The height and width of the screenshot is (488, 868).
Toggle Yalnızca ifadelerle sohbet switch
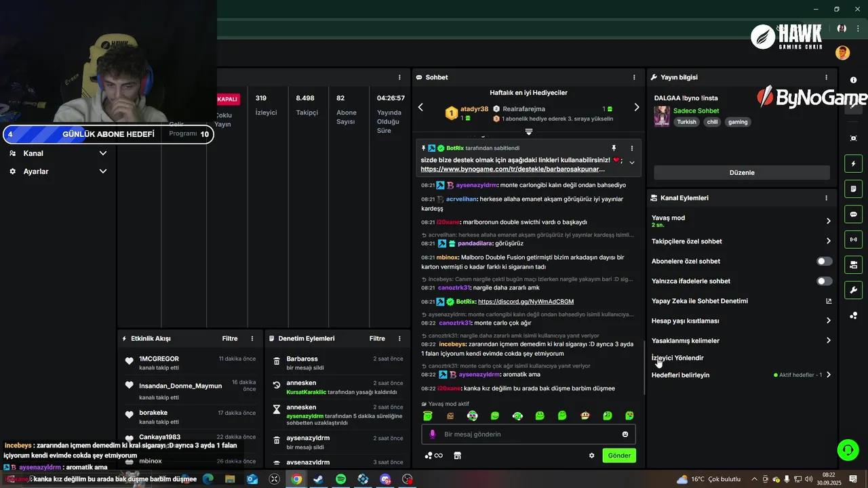824,281
